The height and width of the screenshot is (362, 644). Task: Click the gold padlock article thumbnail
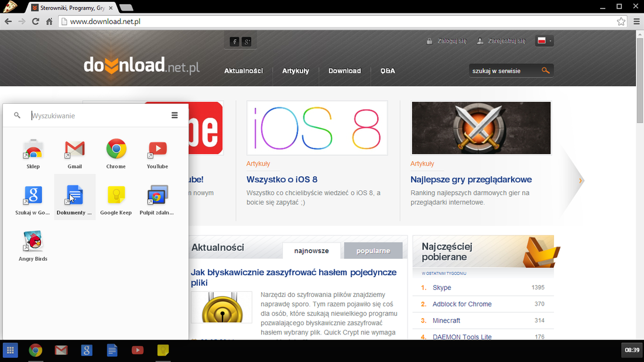point(222,307)
